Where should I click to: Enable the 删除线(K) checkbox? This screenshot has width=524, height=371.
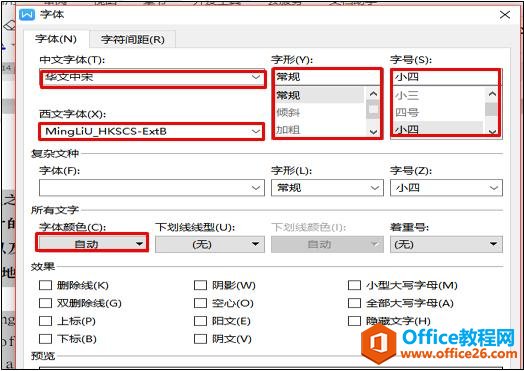45,285
